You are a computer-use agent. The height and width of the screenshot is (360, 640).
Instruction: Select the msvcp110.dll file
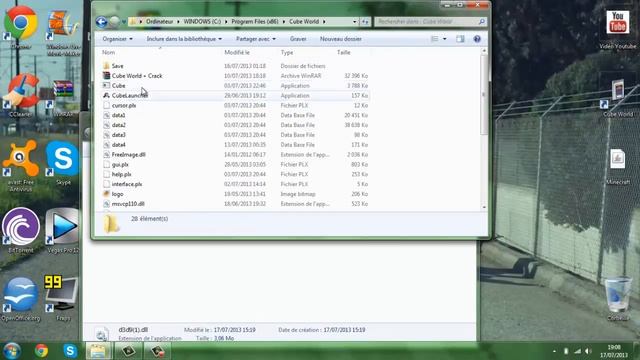pyautogui.click(x=128, y=204)
